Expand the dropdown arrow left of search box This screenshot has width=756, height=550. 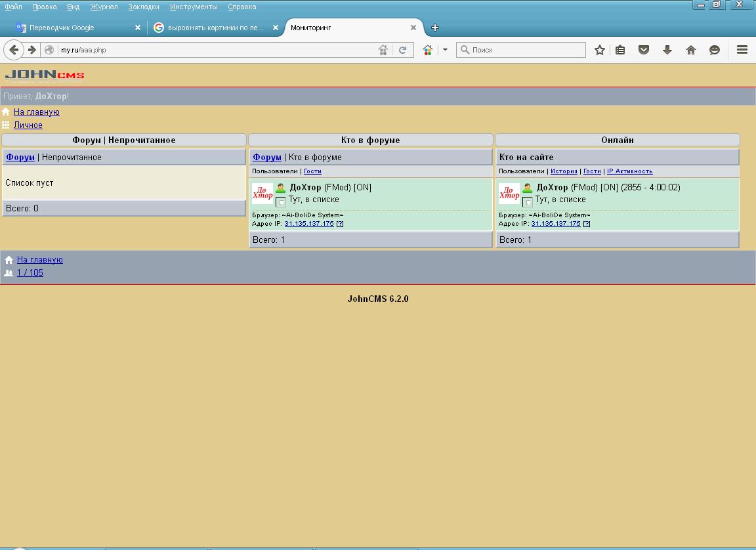tap(445, 50)
